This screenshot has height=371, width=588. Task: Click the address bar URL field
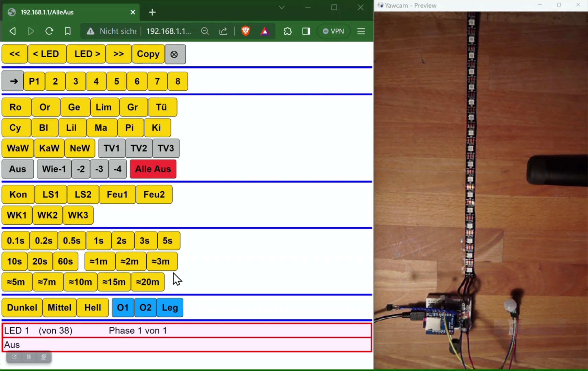click(168, 31)
